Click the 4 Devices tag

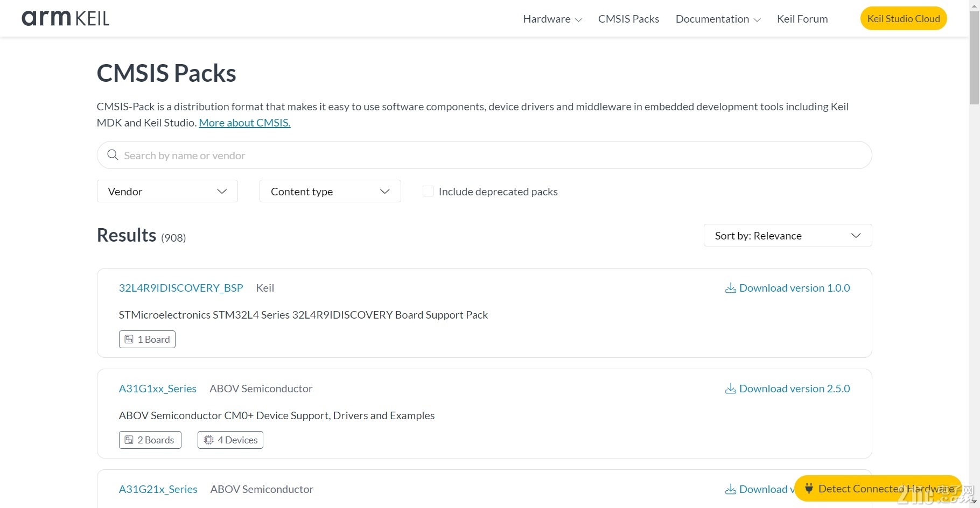[230, 440]
